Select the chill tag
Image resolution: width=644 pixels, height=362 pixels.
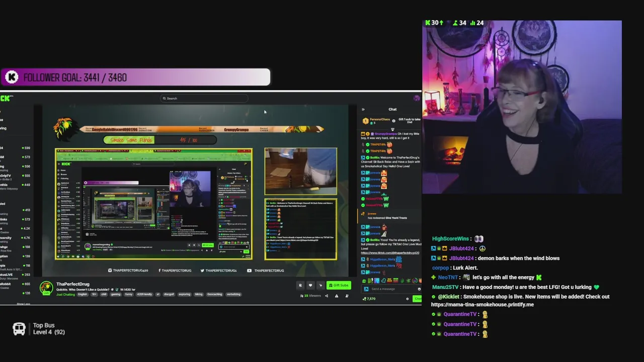point(104,295)
